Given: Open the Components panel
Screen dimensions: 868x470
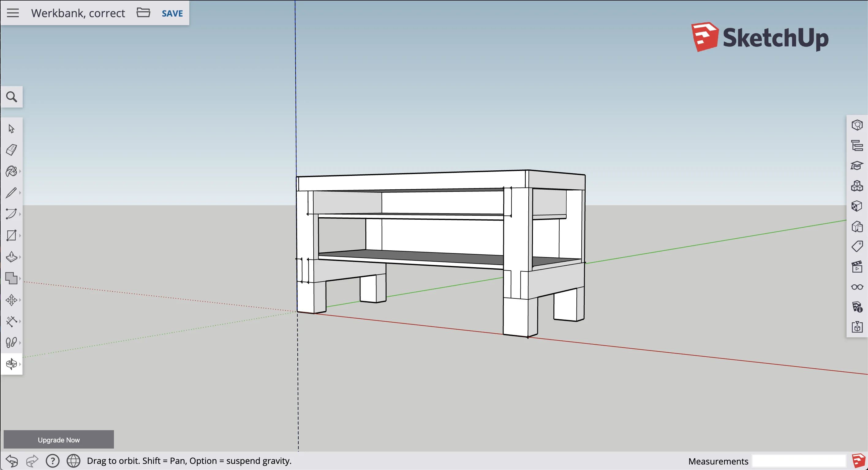Looking at the screenshot, I should [x=857, y=186].
